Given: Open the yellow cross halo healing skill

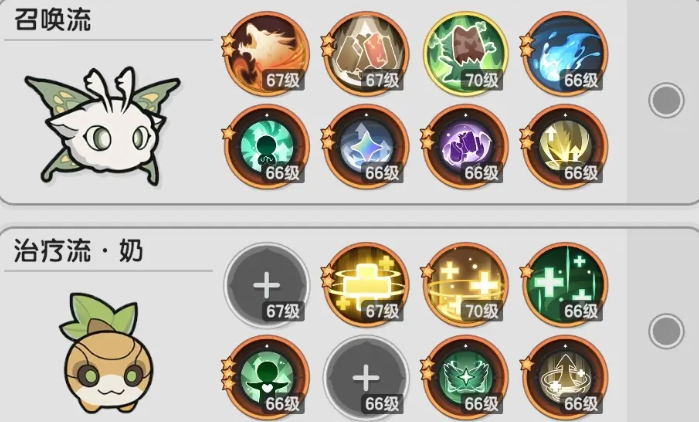Looking at the screenshot, I should tap(366, 285).
